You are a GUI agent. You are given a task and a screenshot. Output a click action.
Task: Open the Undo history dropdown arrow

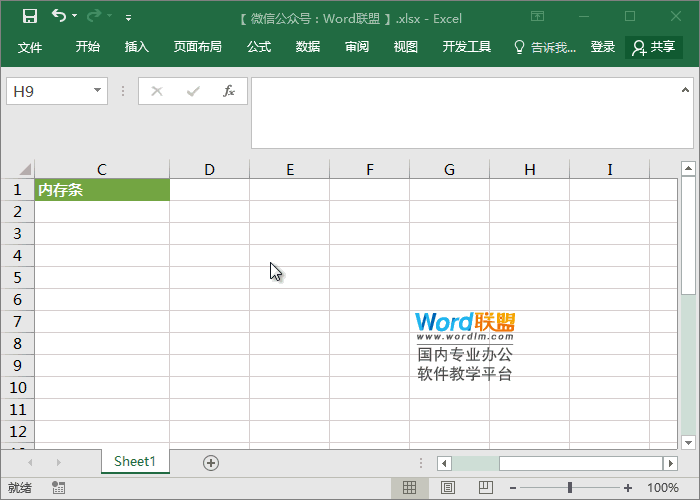pos(77,17)
